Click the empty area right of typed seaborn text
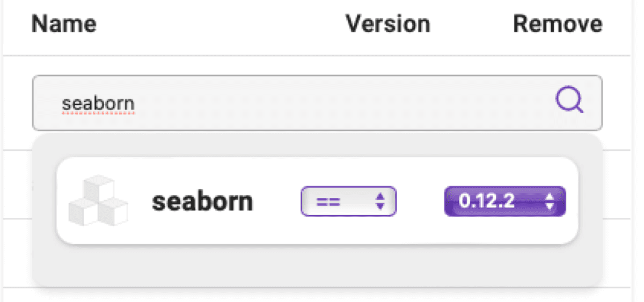This screenshot has width=644, height=302. 343,102
